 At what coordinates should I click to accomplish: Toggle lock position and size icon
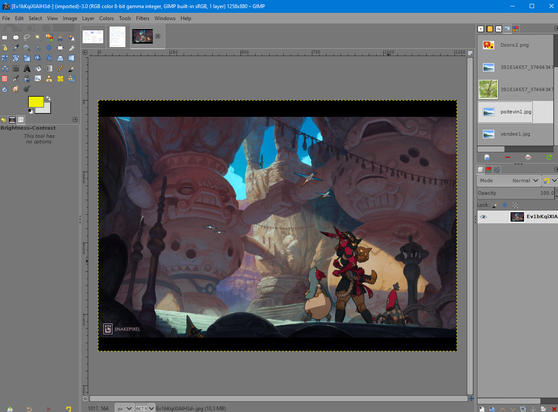[505, 205]
